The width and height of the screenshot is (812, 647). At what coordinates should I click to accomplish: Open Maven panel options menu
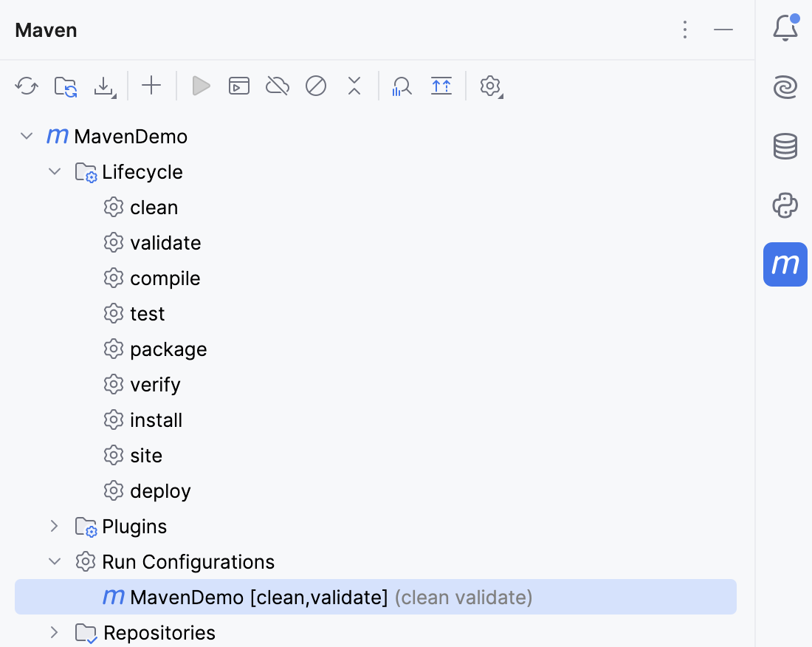[685, 30]
